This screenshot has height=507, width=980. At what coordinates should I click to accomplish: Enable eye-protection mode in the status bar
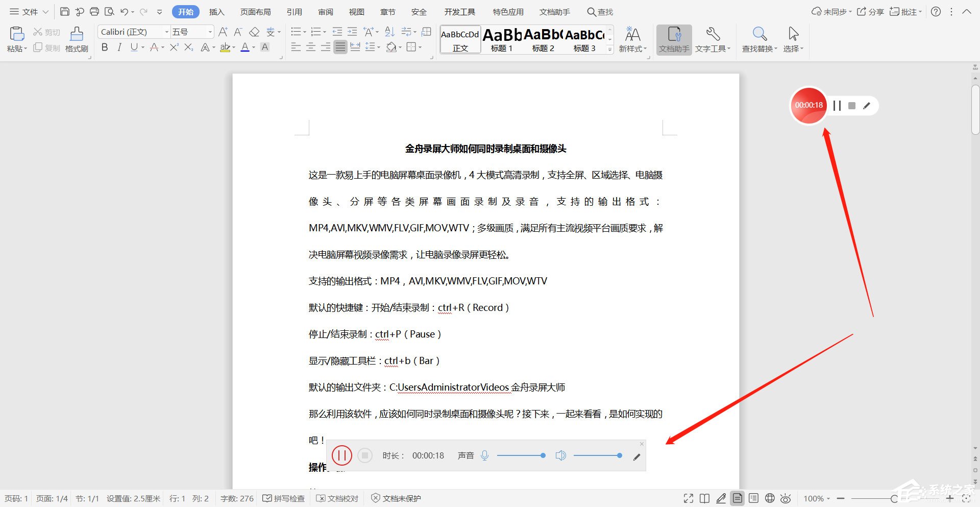click(786, 498)
